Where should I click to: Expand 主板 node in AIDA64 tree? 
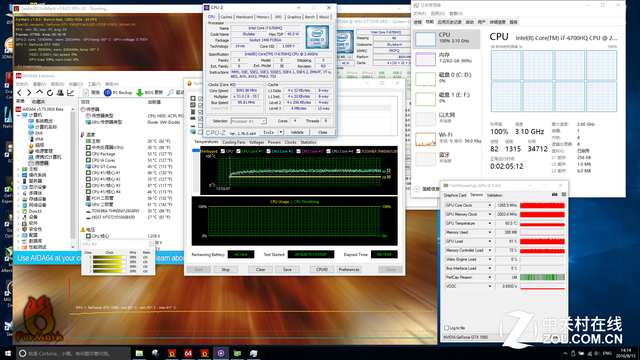point(18,169)
